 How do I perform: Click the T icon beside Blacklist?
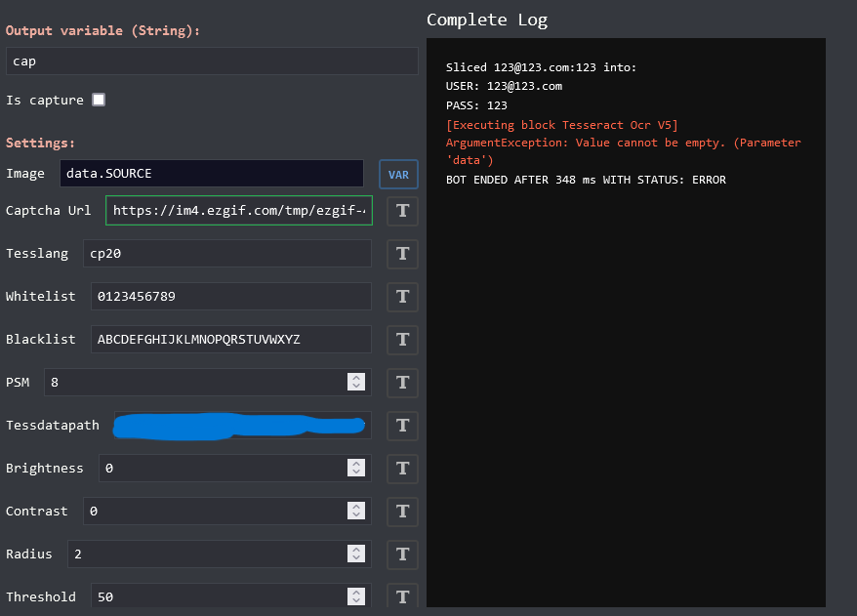click(402, 340)
